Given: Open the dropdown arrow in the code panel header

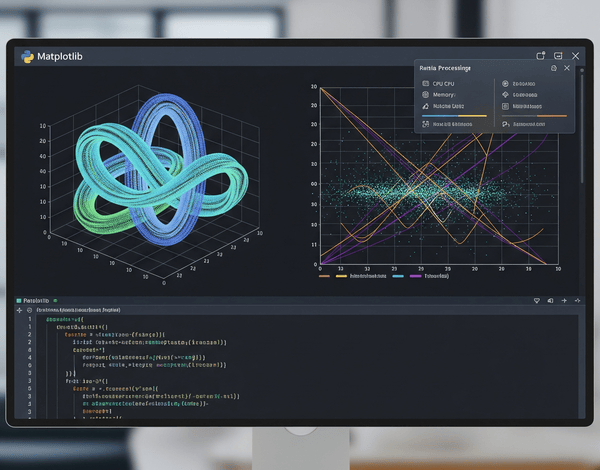Looking at the screenshot, I should click(x=537, y=300).
